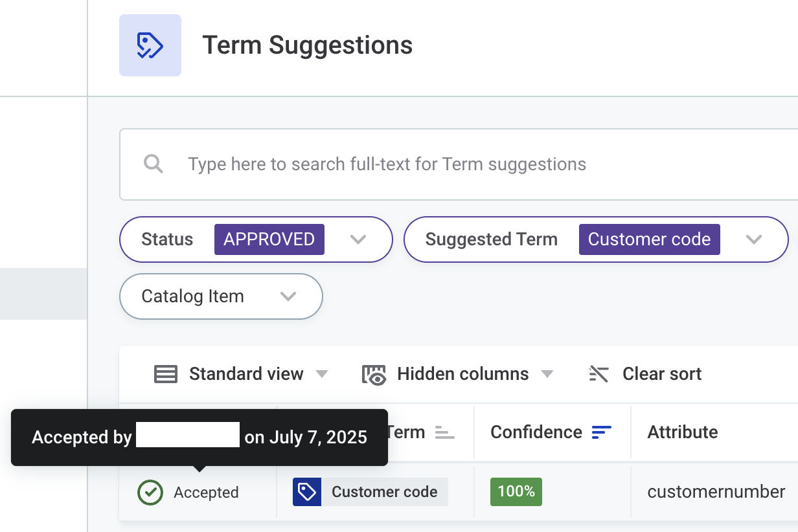
Task: Expand the Catalog Item filter dropdown
Action: pos(289,296)
